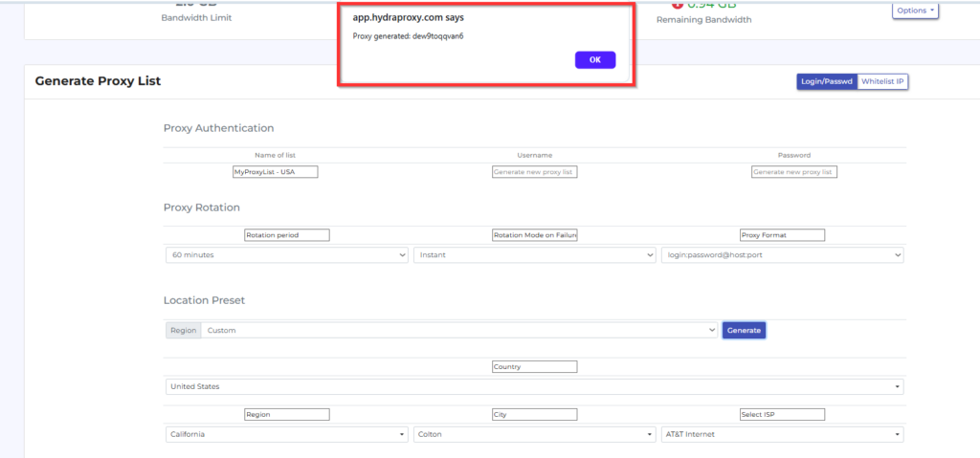Expand the California region dropdown

[x=287, y=434]
